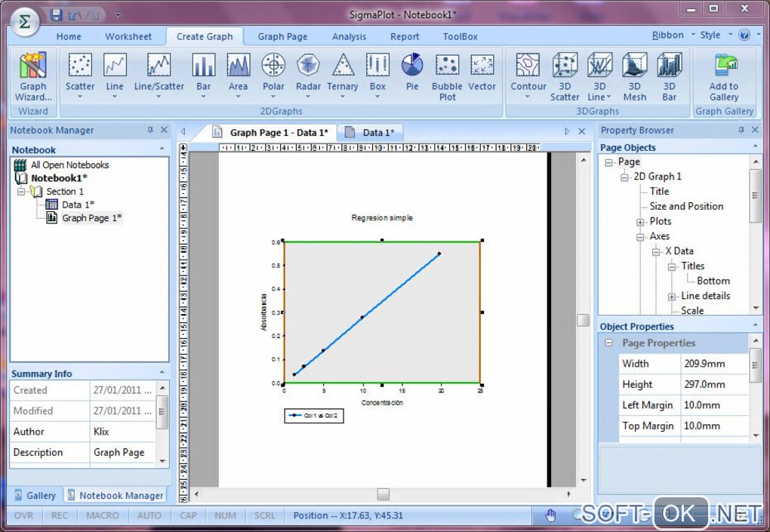770x532 pixels.
Task: Click the graph page vertical scrollbar thumb
Action: click(x=583, y=320)
